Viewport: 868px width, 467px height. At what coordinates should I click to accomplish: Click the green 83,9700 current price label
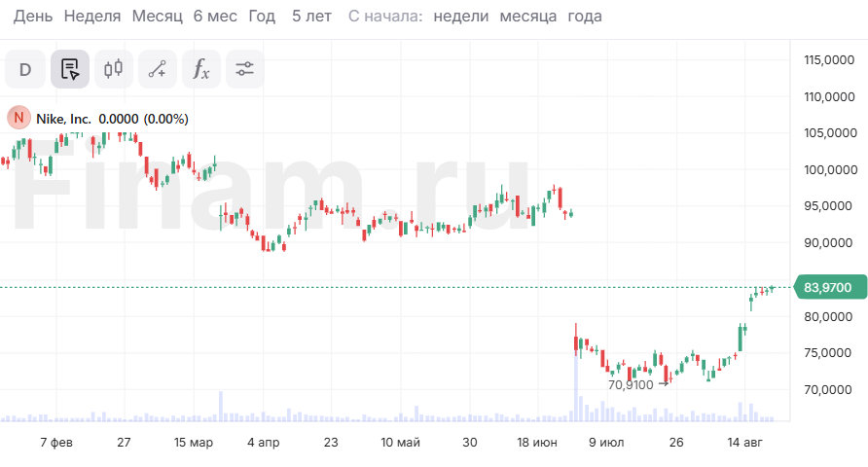[x=828, y=287]
